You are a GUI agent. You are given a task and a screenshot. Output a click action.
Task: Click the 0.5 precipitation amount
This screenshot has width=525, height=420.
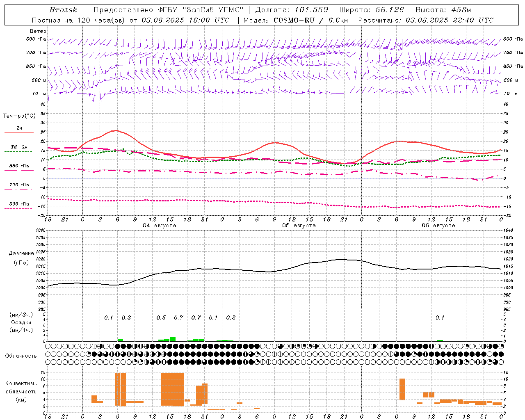pyautogui.click(x=161, y=317)
